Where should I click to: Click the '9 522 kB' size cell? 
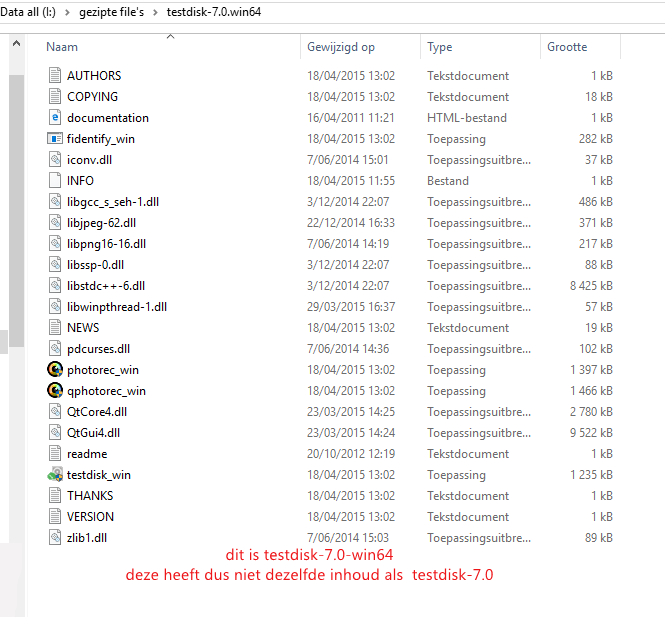tap(591, 433)
